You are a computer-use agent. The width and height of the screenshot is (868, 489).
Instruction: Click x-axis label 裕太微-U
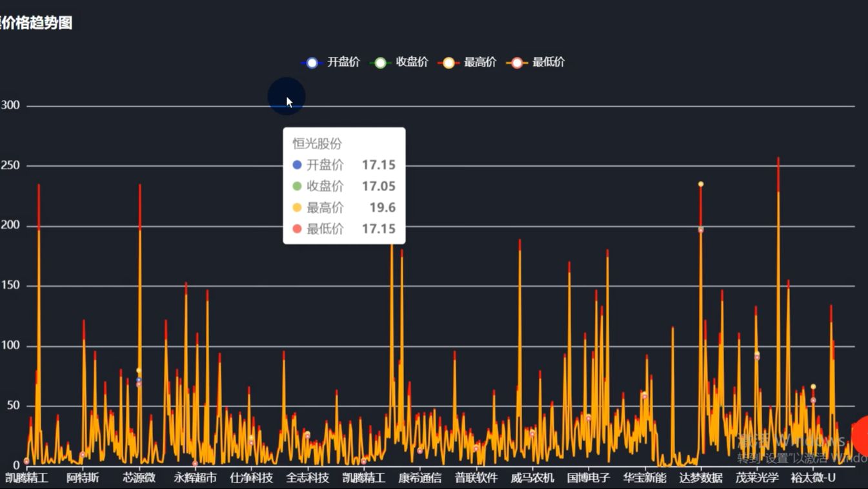[x=813, y=478]
